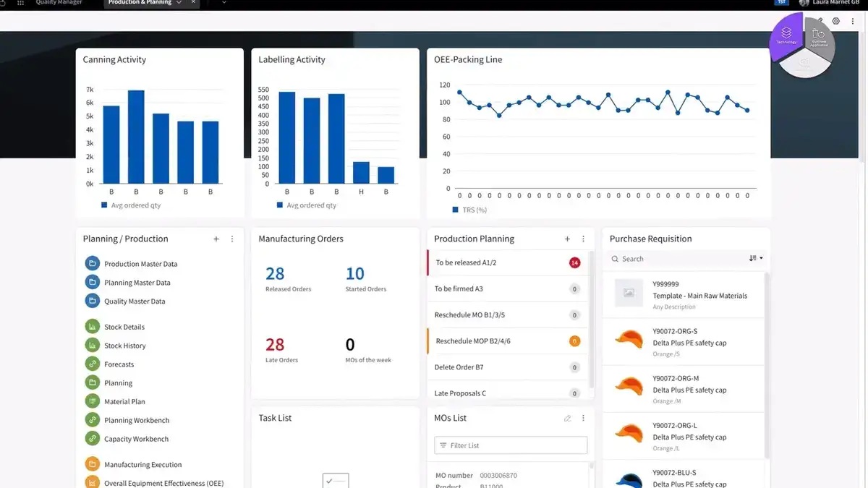
Task: Expand the Production & Planning tab chevron
Action: click(179, 3)
